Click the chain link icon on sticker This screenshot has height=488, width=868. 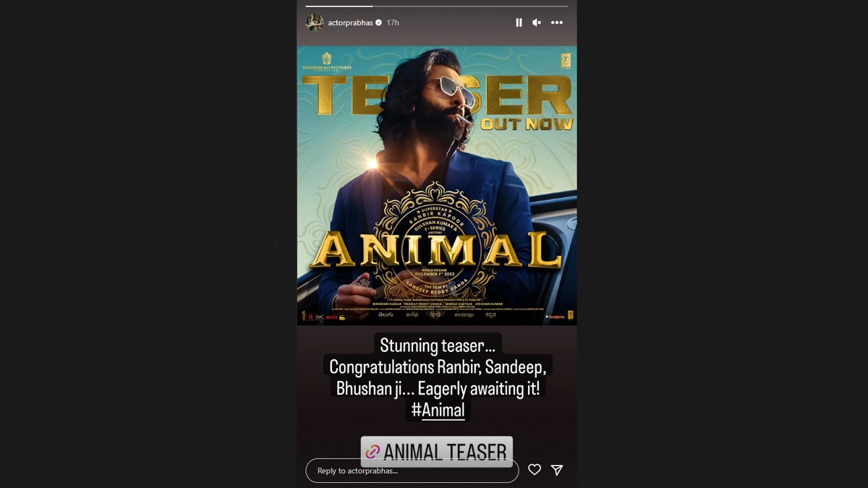[373, 452]
